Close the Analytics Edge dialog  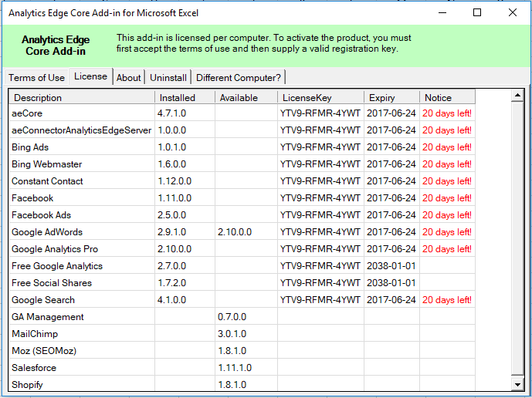coord(513,13)
